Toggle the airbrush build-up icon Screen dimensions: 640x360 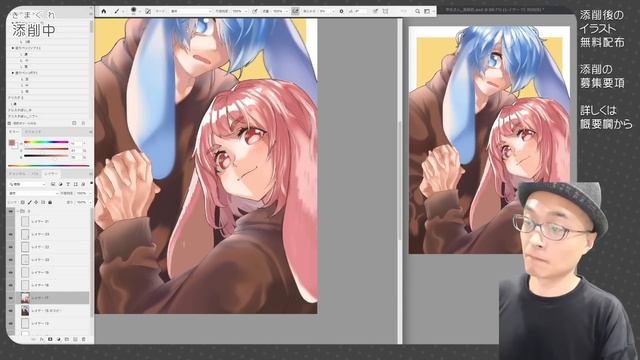click(x=295, y=11)
